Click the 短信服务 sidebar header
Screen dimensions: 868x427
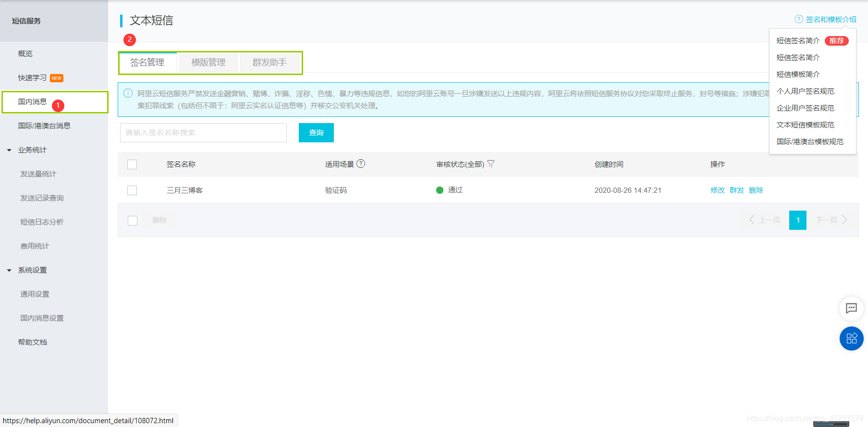[x=26, y=21]
